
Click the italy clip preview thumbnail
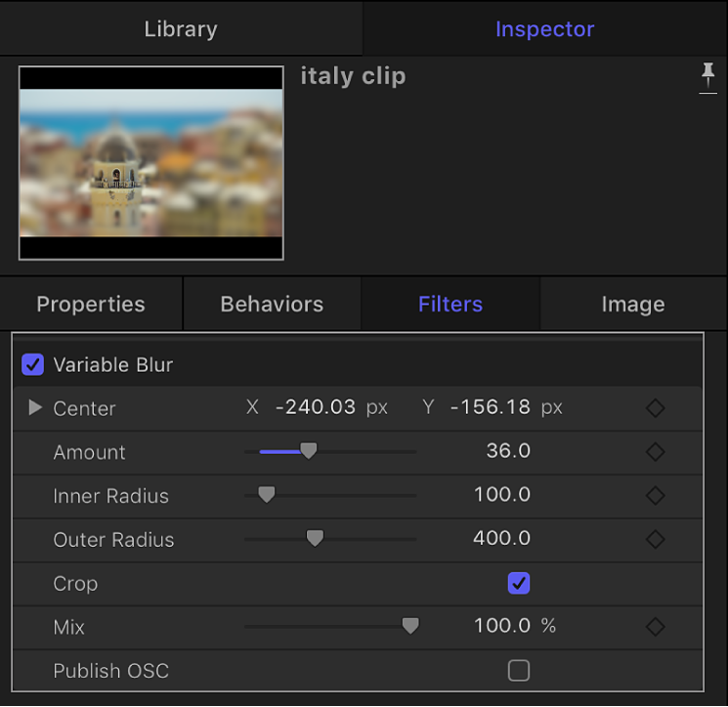pos(151,163)
